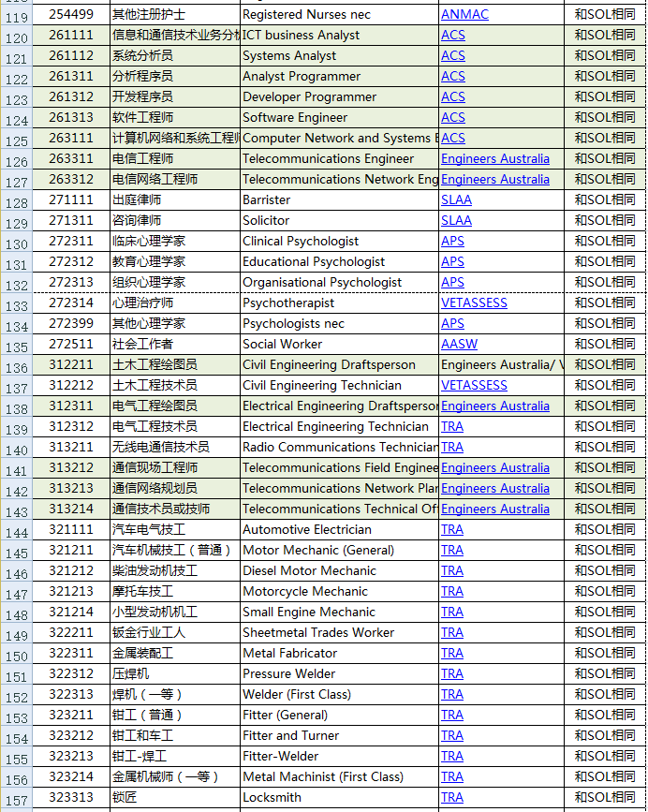Image resolution: width=648 pixels, height=812 pixels.
Task: Open the TRA link for Automotive Electrician
Action: tap(452, 530)
